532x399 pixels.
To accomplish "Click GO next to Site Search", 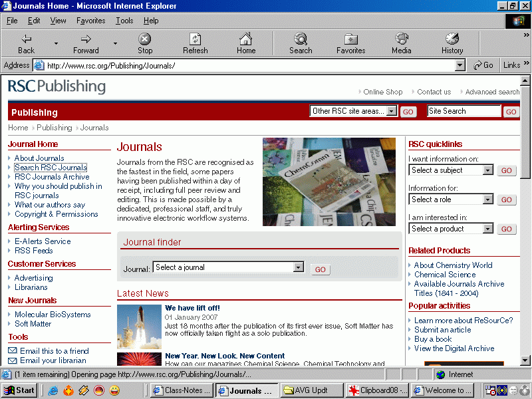I will click(511, 112).
